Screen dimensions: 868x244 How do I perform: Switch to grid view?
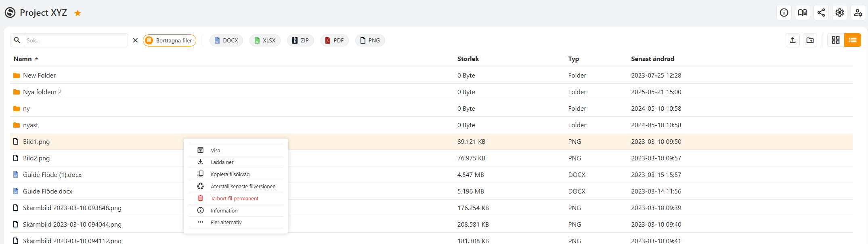(x=836, y=40)
